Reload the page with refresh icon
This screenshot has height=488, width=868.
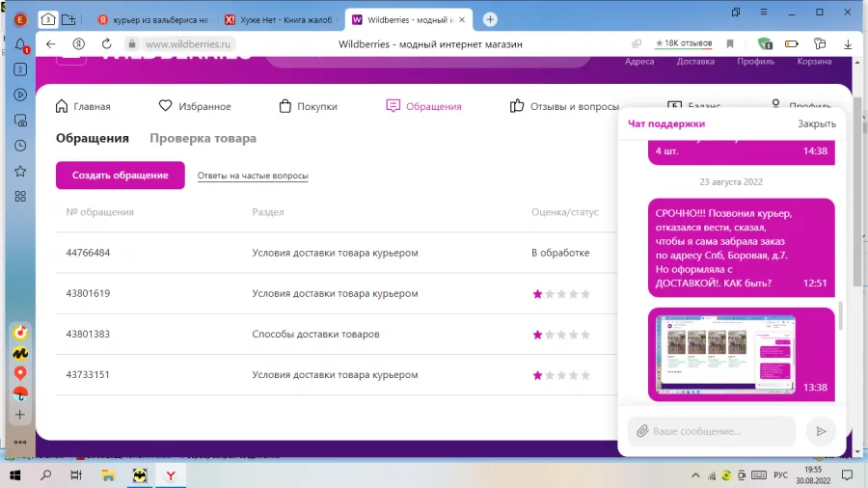click(x=107, y=44)
